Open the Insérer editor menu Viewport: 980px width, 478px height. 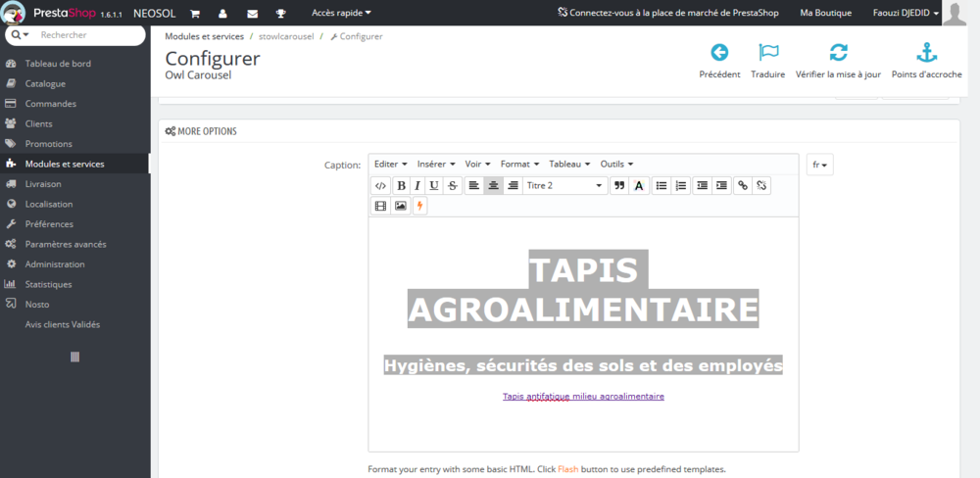436,164
